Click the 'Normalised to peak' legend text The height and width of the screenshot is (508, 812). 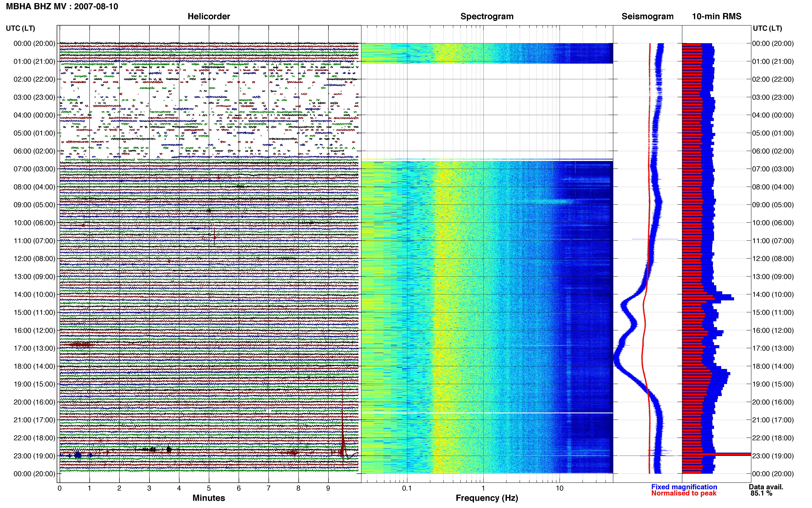tap(684, 493)
